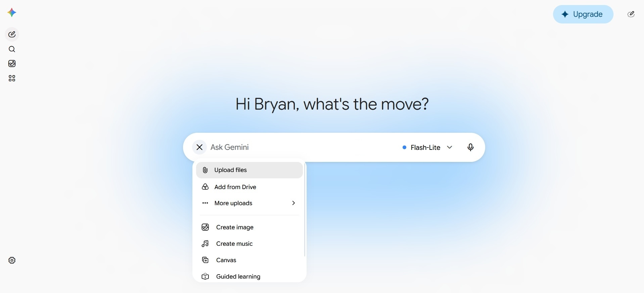Start a new chat from sidebar
Viewport: 644px width, 293px height.
pos(12,34)
